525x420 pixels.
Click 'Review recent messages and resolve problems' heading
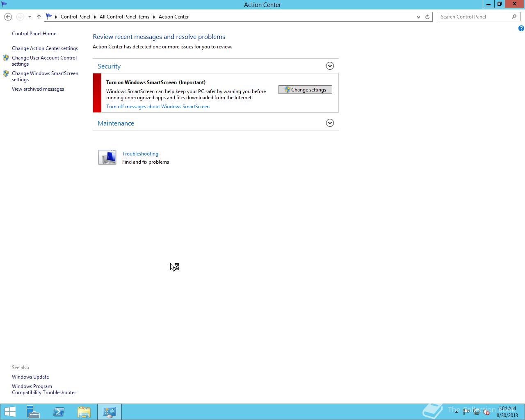point(159,37)
